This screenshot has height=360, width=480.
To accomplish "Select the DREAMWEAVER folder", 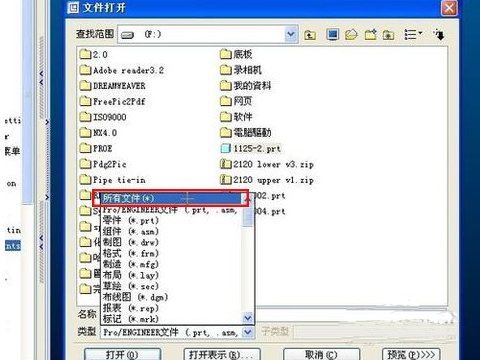I will (x=113, y=86).
